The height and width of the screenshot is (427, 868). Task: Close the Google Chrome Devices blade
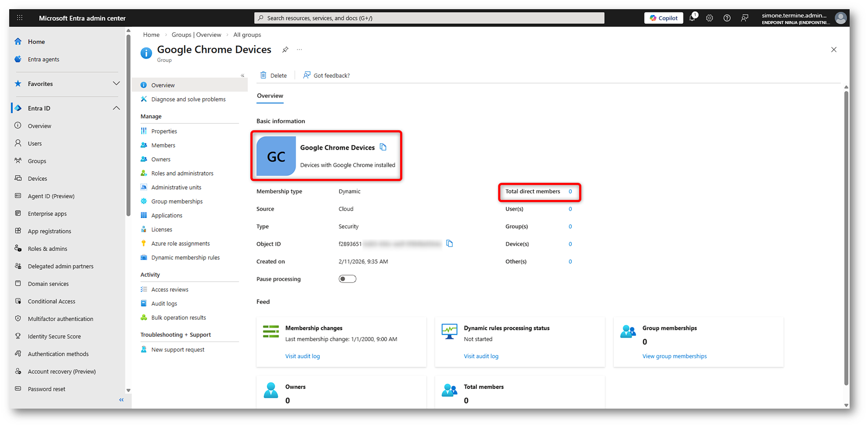(x=834, y=49)
